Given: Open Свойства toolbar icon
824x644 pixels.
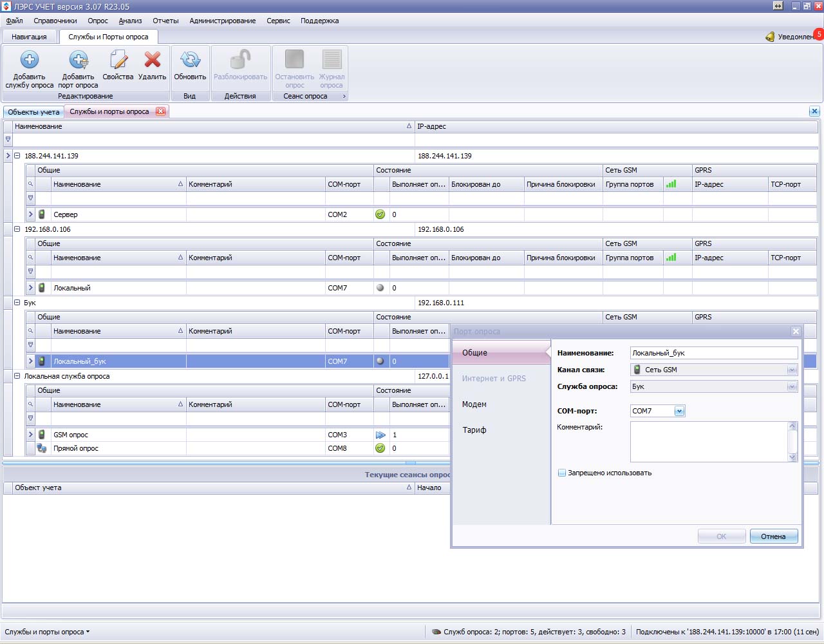Looking at the screenshot, I should click(x=118, y=60).
